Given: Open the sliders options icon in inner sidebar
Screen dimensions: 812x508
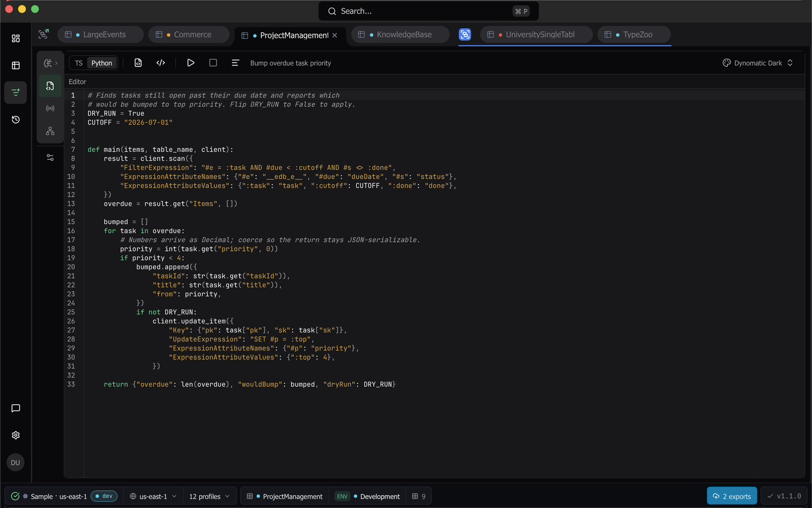Looking at the screenshot, I should click(50, 157).
